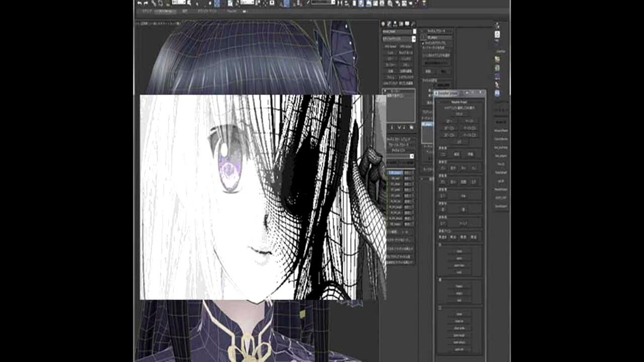Open the Motion command panel tab
This screenshot has width=644, height=362.
click(x=401, y=24)
